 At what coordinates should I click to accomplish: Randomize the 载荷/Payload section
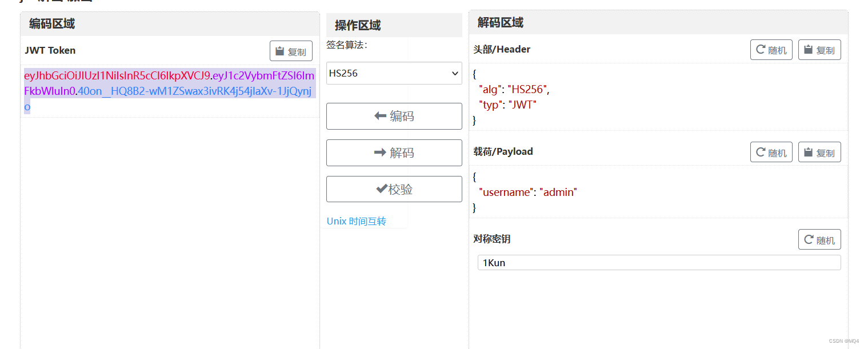coord(771,153)
